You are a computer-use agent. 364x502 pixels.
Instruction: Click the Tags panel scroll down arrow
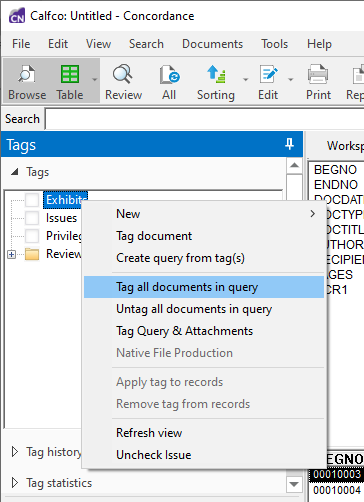(294, 484)
